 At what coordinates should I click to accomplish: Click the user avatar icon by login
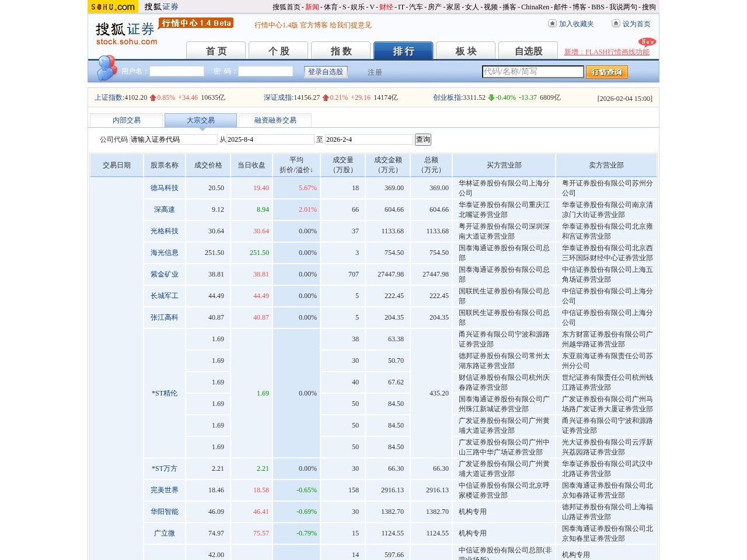coord(106,68)
